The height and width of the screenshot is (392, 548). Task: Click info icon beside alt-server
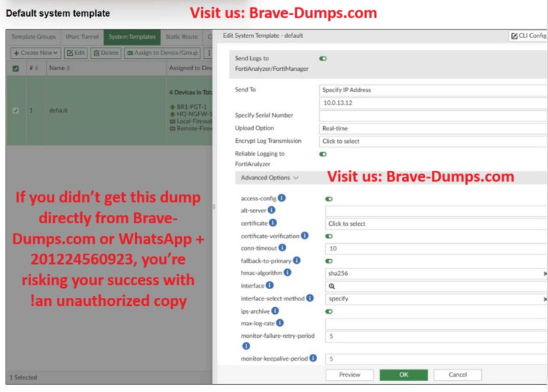272,210
